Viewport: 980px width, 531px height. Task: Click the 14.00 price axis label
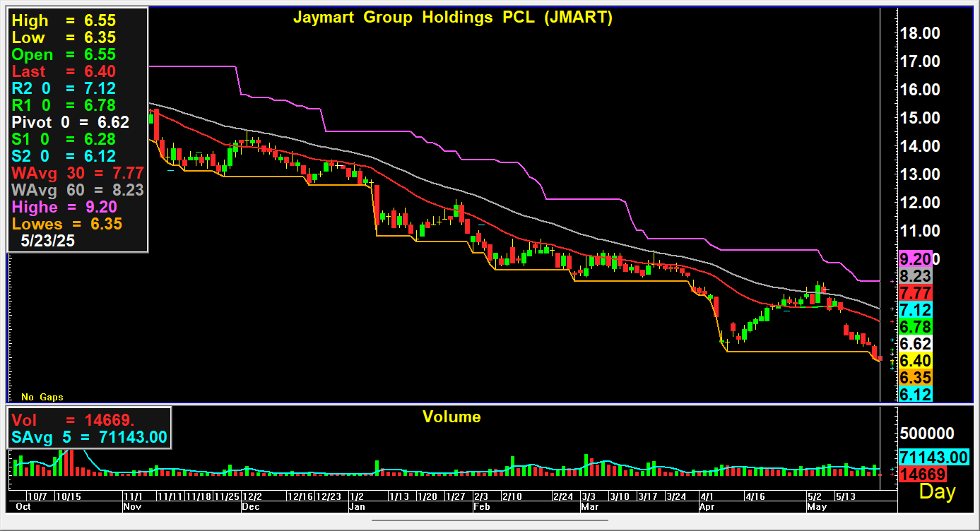point(920,146)
